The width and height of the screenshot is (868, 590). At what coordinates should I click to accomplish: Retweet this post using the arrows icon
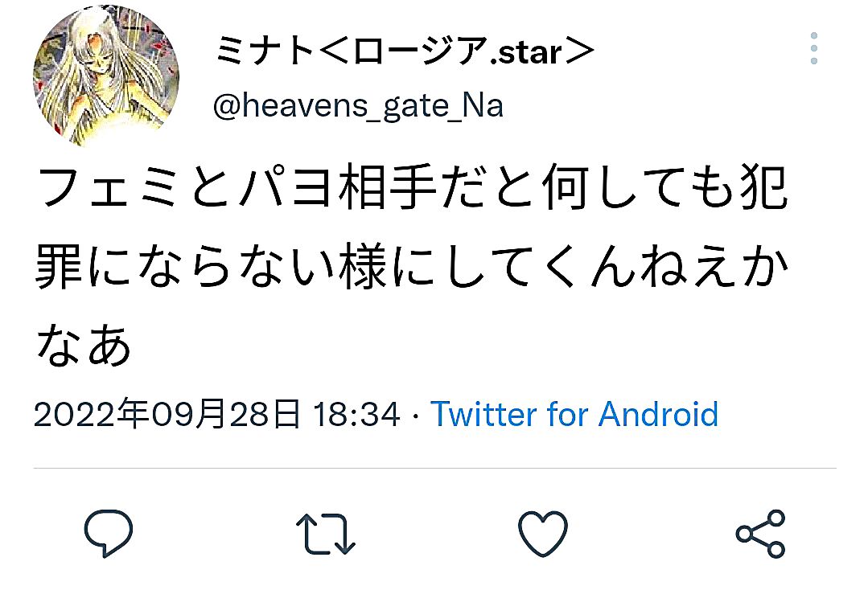pyautogui.click(x=326, y=534)
